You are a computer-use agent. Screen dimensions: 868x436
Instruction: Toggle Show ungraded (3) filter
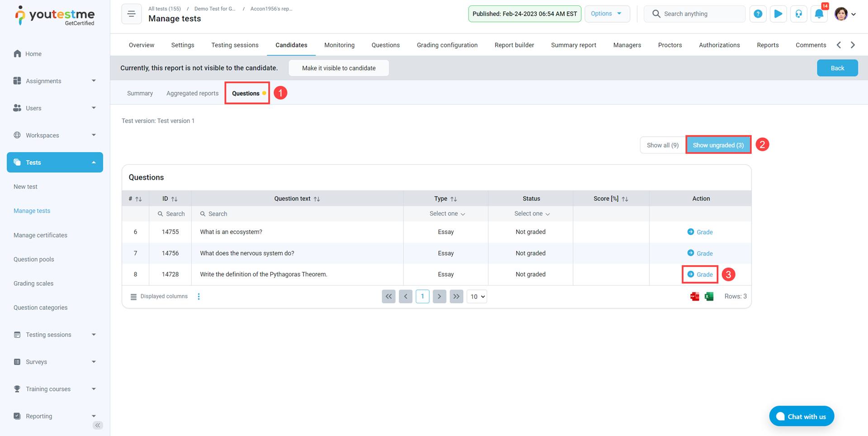point(718,145)
